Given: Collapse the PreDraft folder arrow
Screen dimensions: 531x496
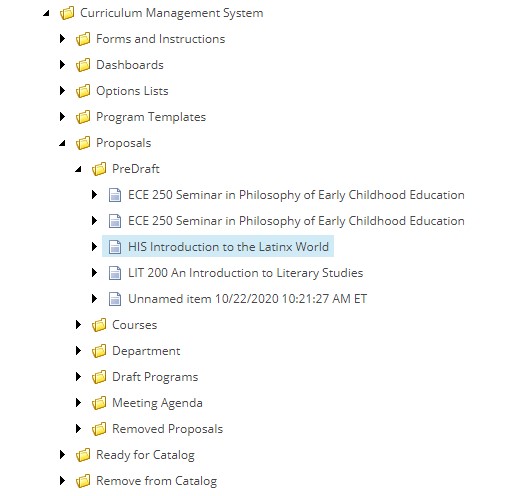Looking at the screenshot, I should pos(78,169).
